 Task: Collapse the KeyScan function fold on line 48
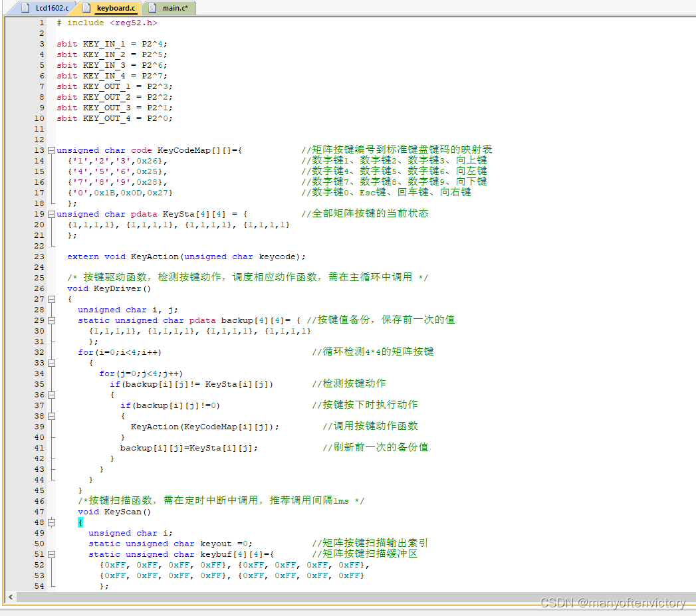[x=51, y=522]
